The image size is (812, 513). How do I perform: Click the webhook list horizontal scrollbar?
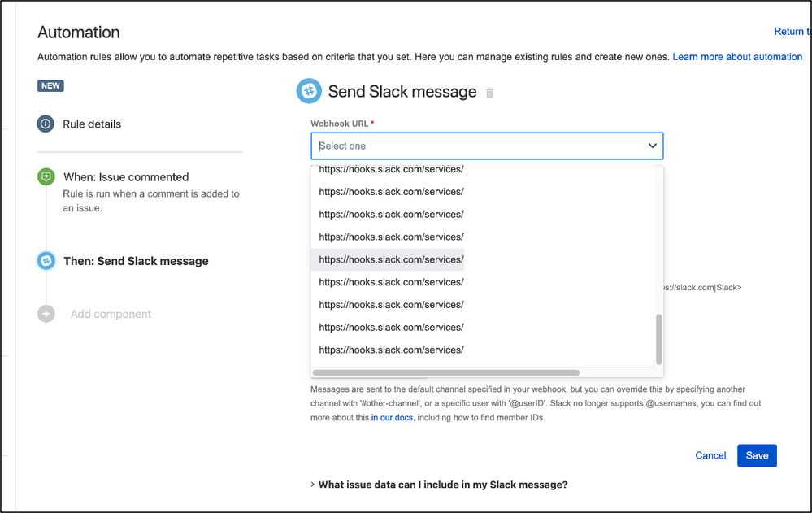pyautogui.click(x=446, y=372)
